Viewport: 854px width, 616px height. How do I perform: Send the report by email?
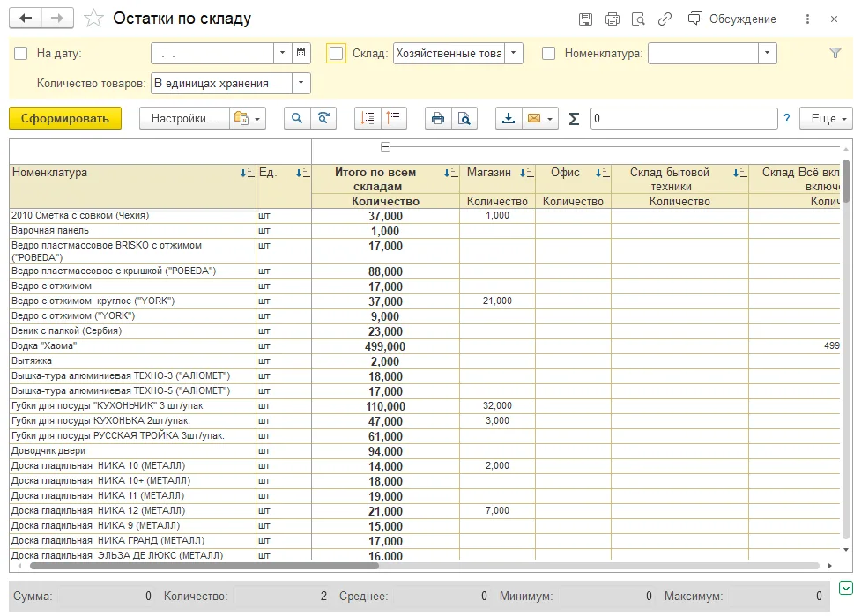[534, 118]
